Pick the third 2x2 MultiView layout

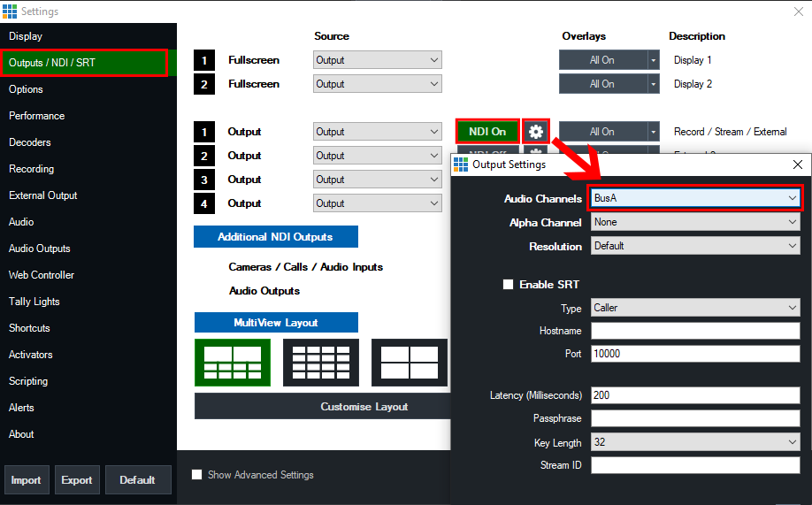pos(410,363)
